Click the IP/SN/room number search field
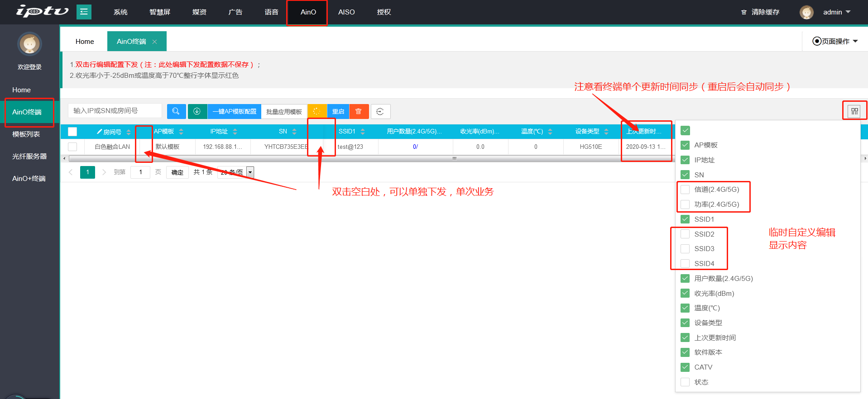 115,111
